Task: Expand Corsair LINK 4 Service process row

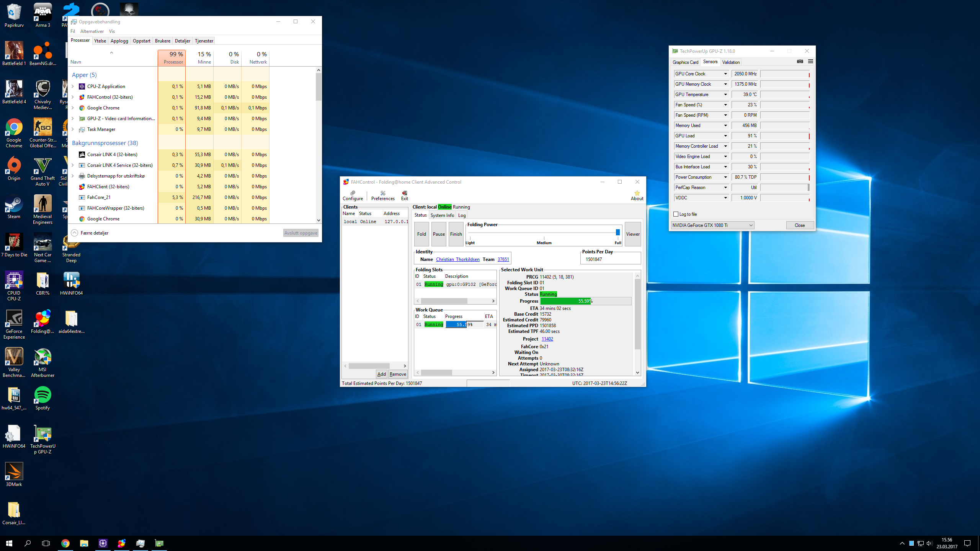Action: pyautogui.click(x=73, y=165)
